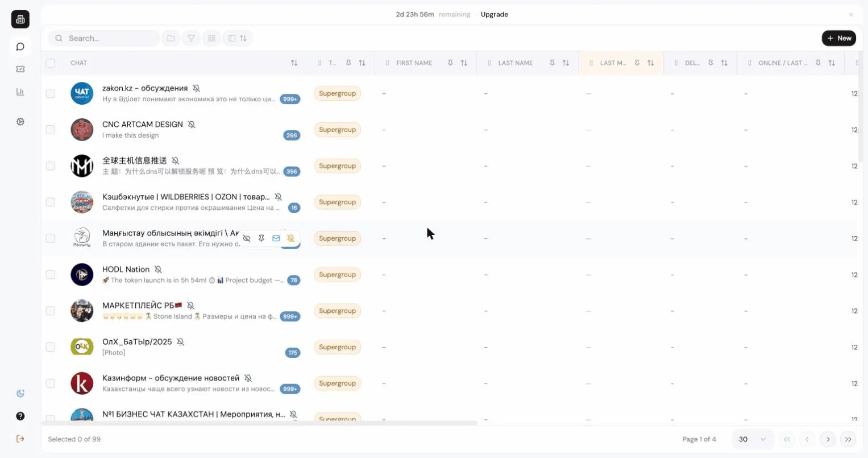
Task: Pin the LAST M... column
Action: click(x=637, y=63)
